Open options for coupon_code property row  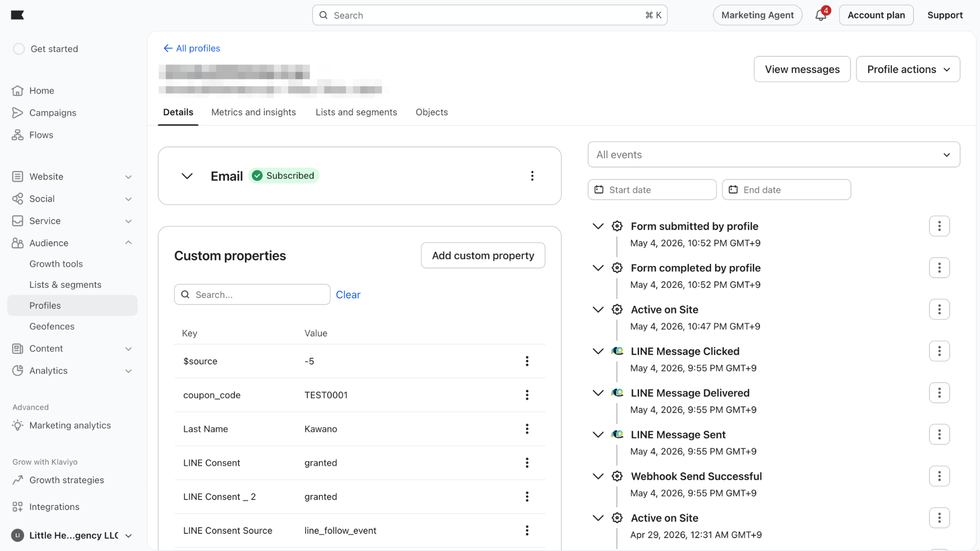click(527, 395)
